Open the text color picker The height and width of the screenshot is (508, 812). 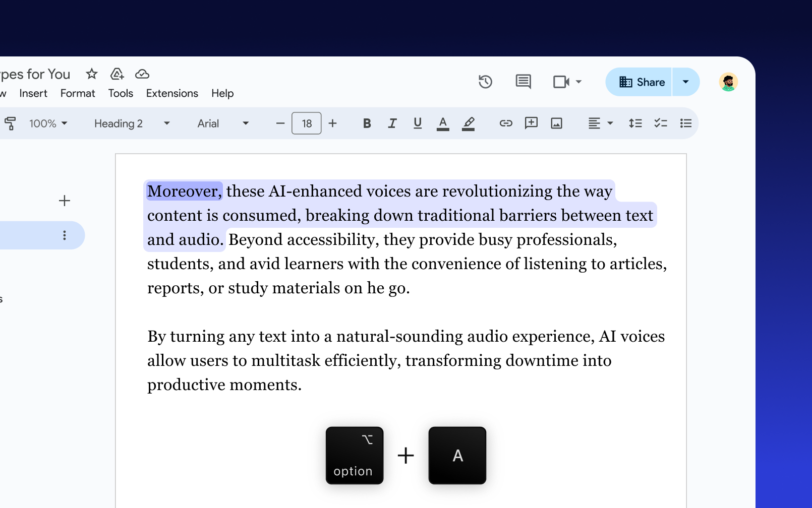tap(443, 123)
